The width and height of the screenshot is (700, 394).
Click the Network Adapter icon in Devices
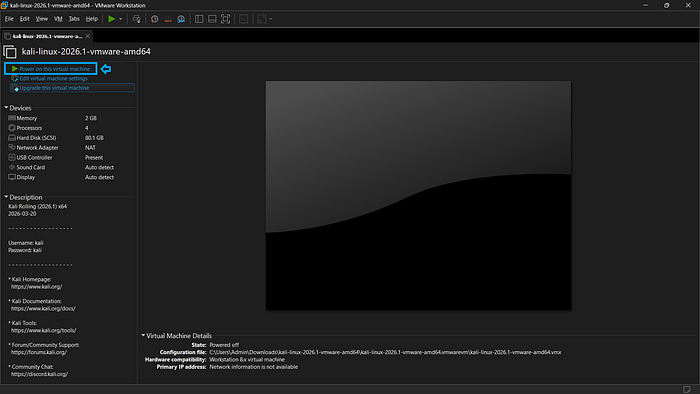tap(12, 147)
